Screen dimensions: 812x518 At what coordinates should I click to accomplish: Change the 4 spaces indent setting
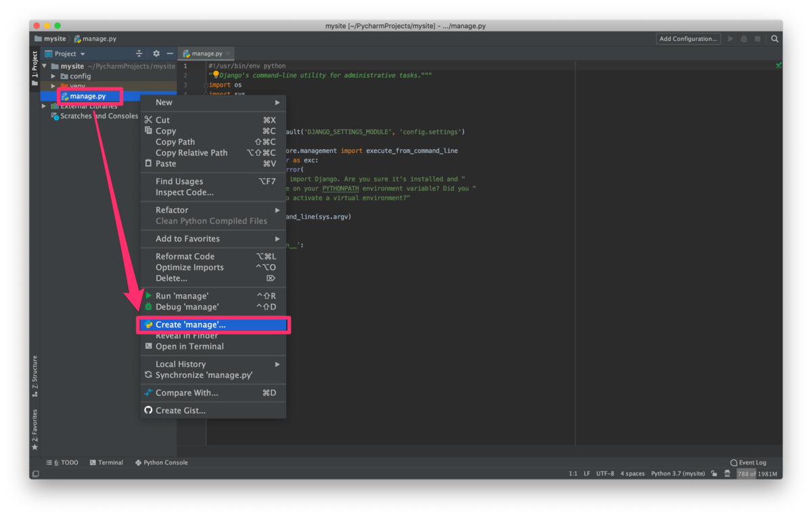coord(632,474)
